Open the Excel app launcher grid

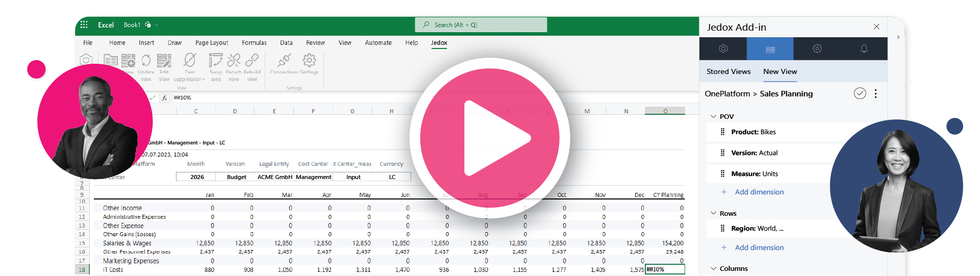tap(84, 24)
